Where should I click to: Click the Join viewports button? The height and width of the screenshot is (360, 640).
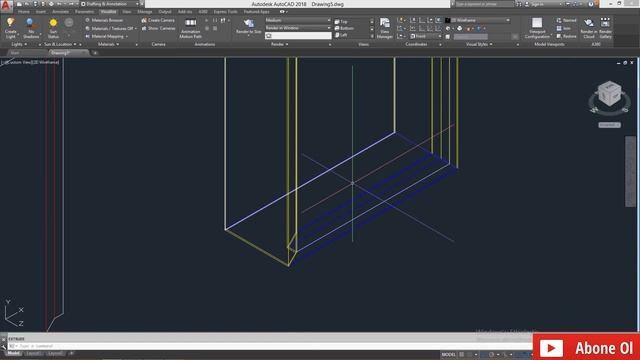coord(564,28)
